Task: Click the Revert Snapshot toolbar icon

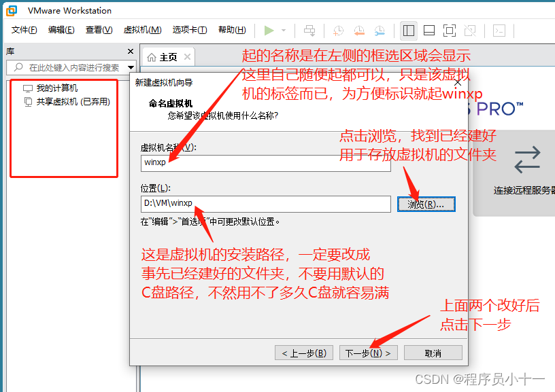Action: [358, 31]
